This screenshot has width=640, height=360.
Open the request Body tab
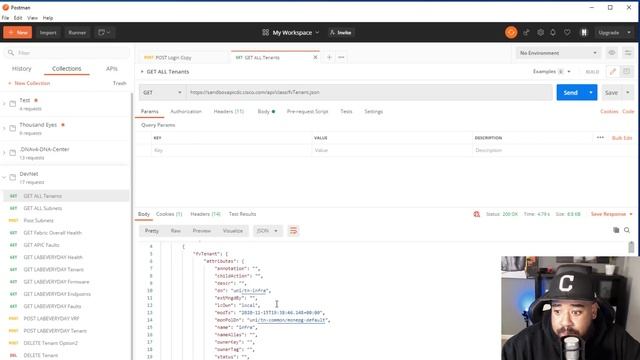[266, 111]
